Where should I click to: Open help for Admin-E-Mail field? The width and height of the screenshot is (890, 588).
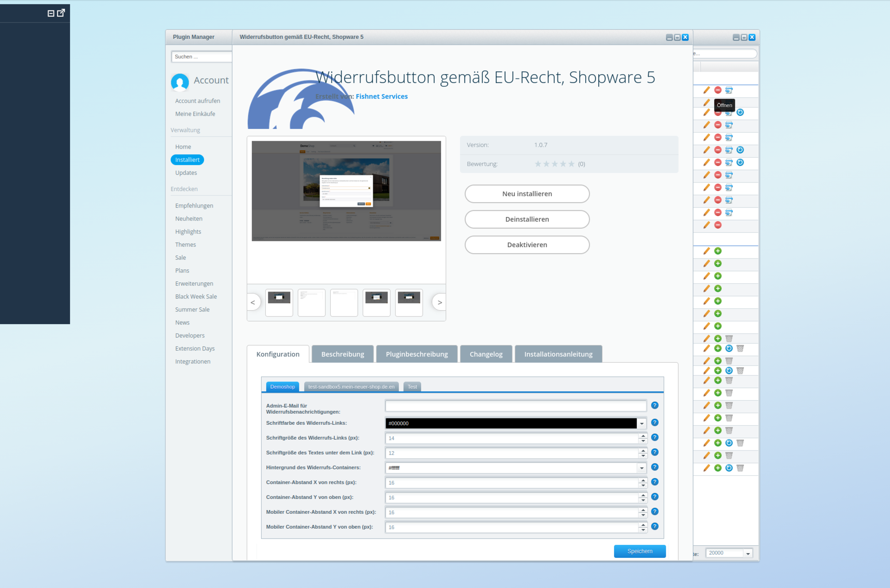[x=655, y=405]
